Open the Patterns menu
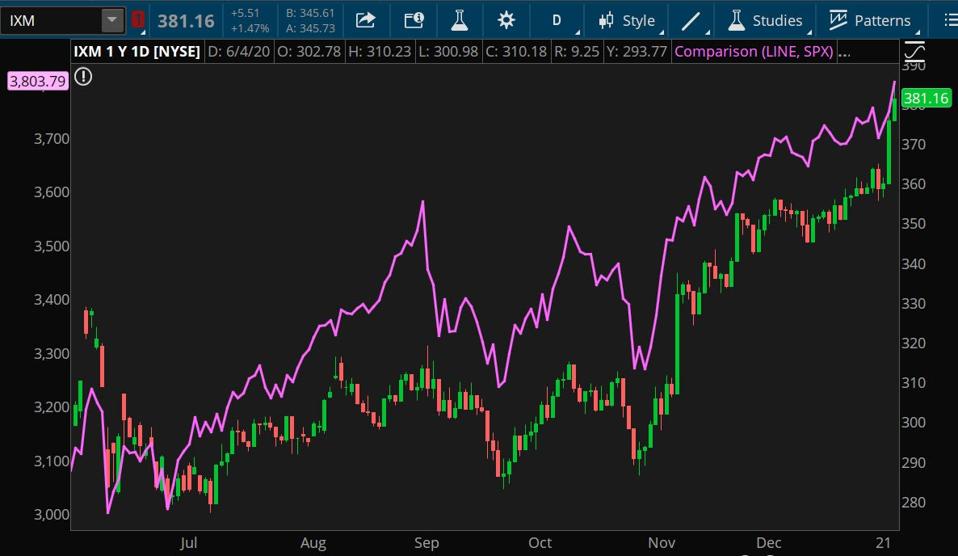This screenshot has width=958, height=556. [x=870, y=20]
